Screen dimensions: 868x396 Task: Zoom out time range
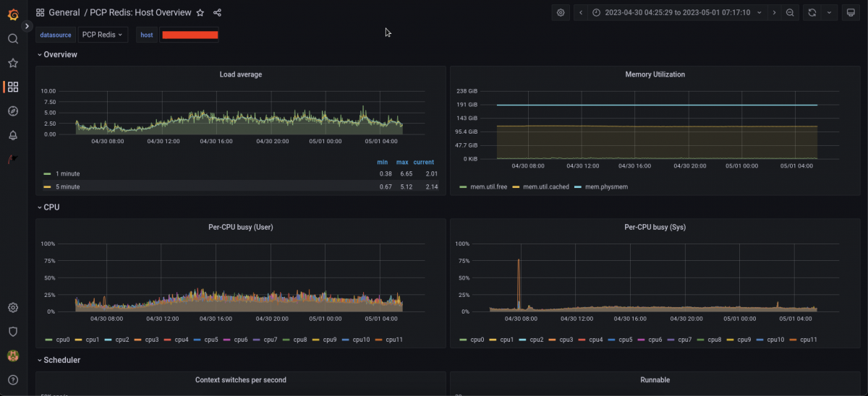[x=790, y=13]
